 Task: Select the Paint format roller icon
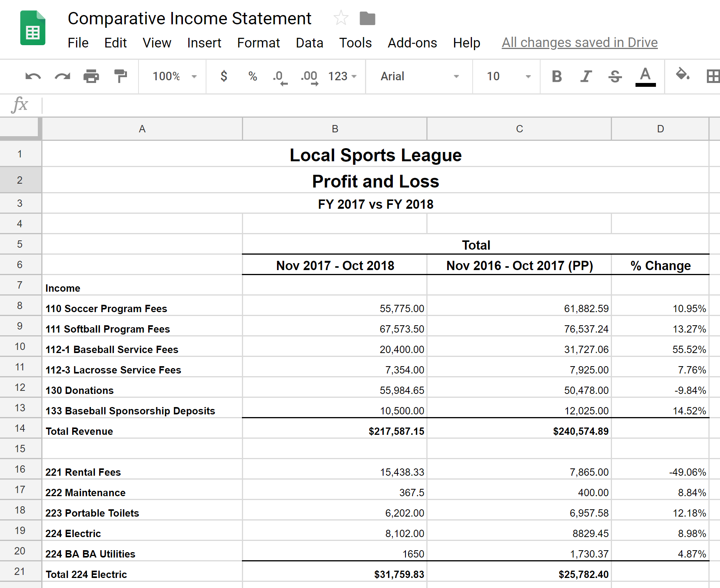coord(120,76)
